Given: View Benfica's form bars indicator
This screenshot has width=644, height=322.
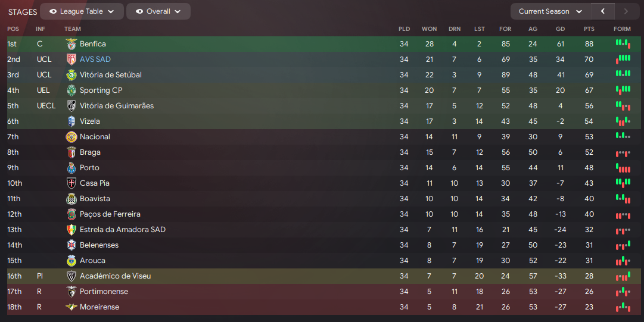Looking at the screenshot, I should (x=623, y=44).
